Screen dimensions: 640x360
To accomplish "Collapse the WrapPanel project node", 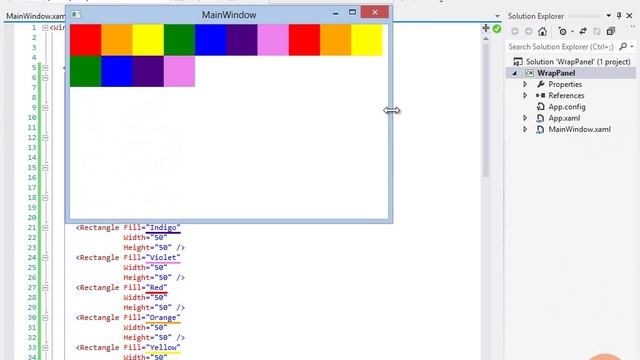I will tap(515, 73).
